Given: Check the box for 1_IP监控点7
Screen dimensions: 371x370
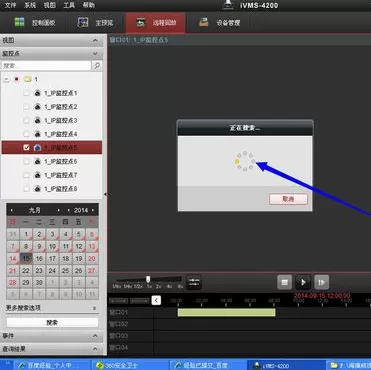Looking at the screenshot, I should (26, 175).
